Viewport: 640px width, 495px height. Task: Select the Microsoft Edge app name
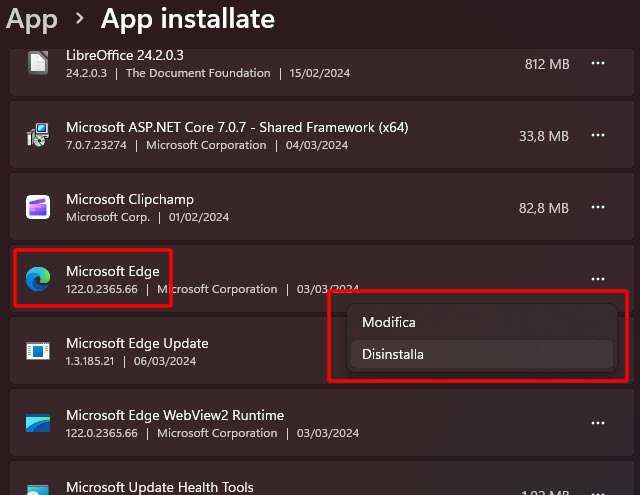112,271
